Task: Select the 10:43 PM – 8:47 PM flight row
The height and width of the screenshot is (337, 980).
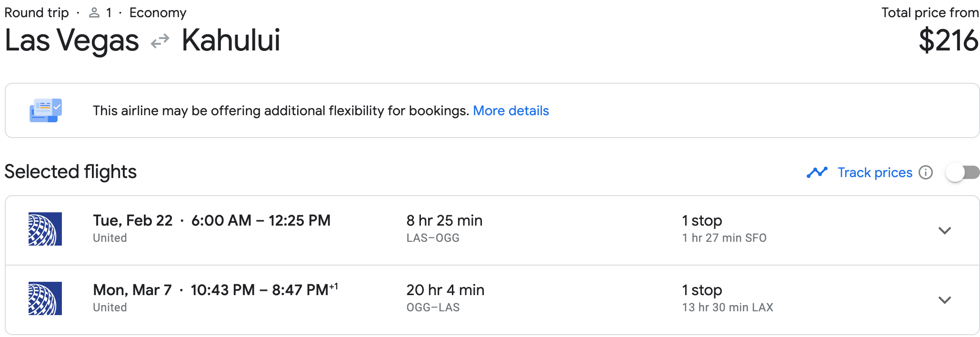Action: point(492,300)
